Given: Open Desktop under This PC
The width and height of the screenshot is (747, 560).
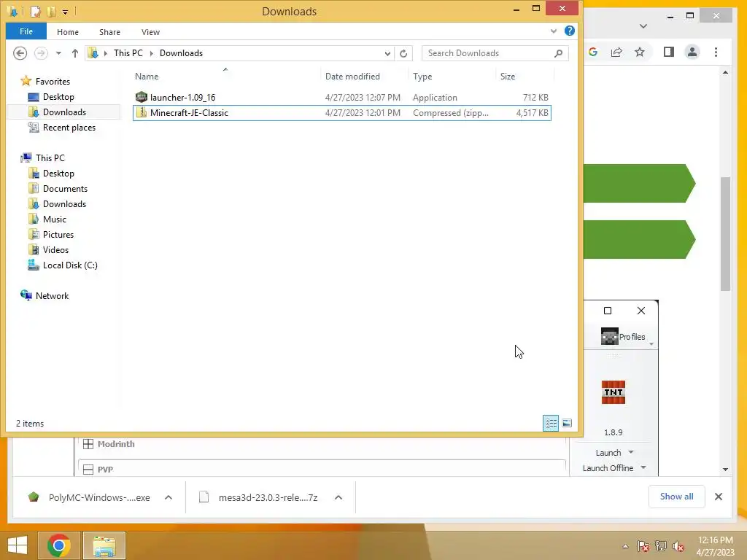Looking at the screenshot, I should click(x=58, y=174).
